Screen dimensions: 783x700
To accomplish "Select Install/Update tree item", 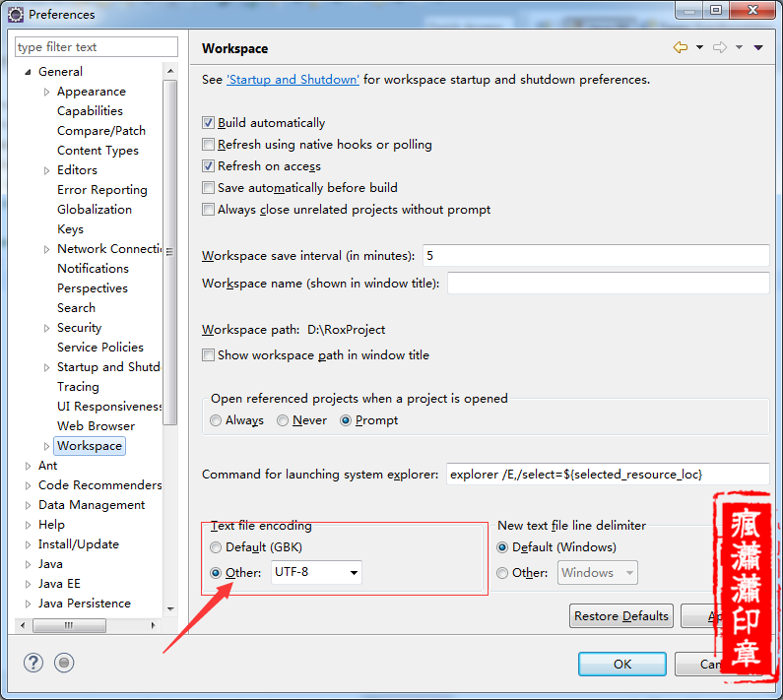I will [79, 544].
